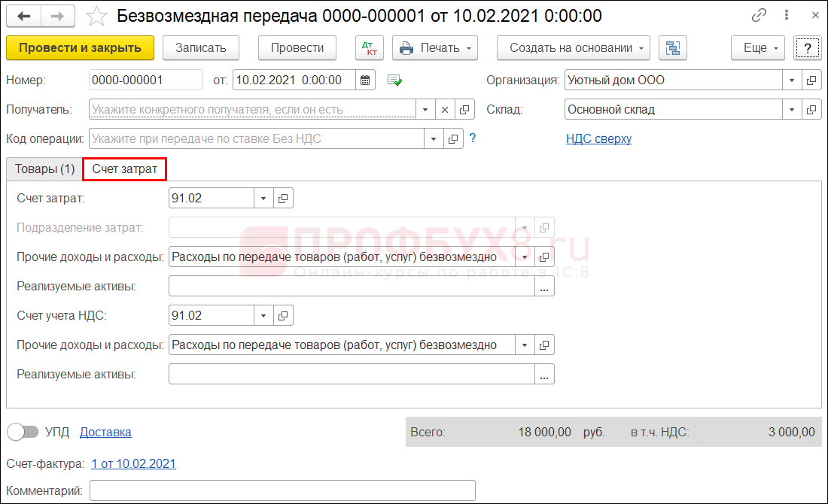Viewport: 828px width, 504px height.
Task: Open Счет затрат account with open-form icon
Action: 283,199
